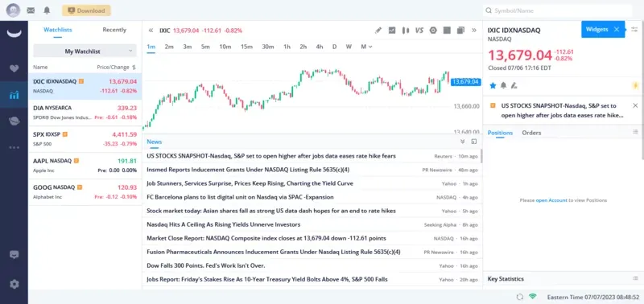Select the W weekly chart interval
644x304 pixels.
[349, 47]
